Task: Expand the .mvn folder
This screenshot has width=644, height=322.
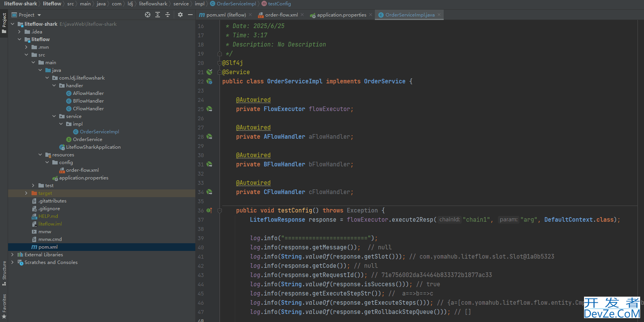Action: [27, 47]
